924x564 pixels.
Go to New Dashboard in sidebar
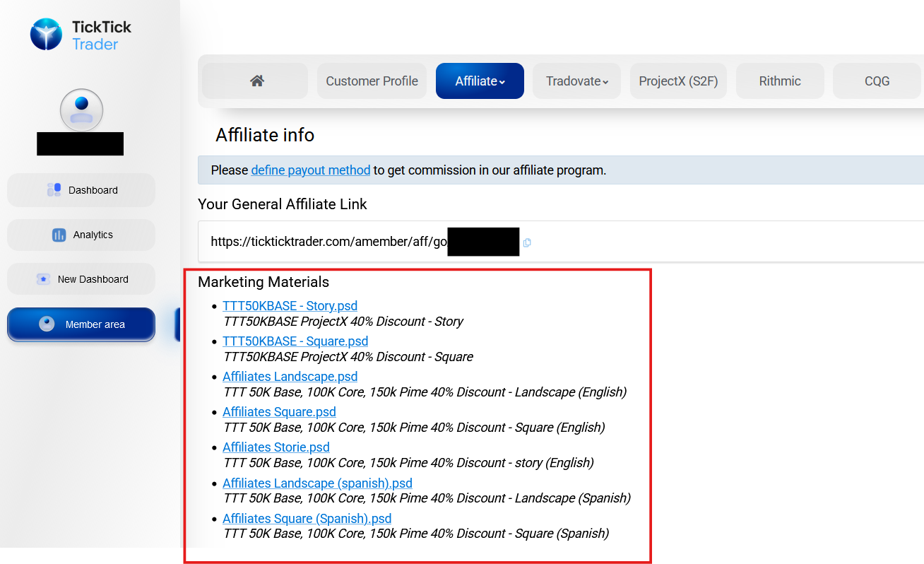81,279
